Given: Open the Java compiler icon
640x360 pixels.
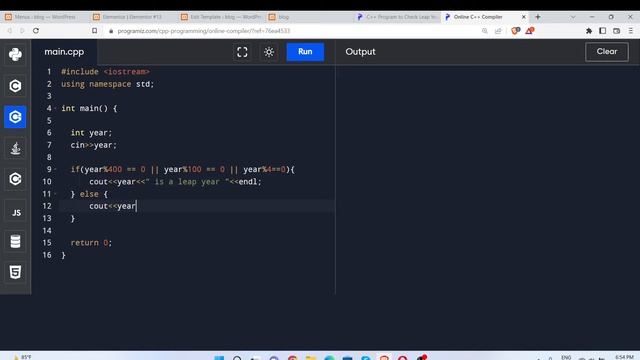Looking at the screenshot, I should tap(15, 148).
